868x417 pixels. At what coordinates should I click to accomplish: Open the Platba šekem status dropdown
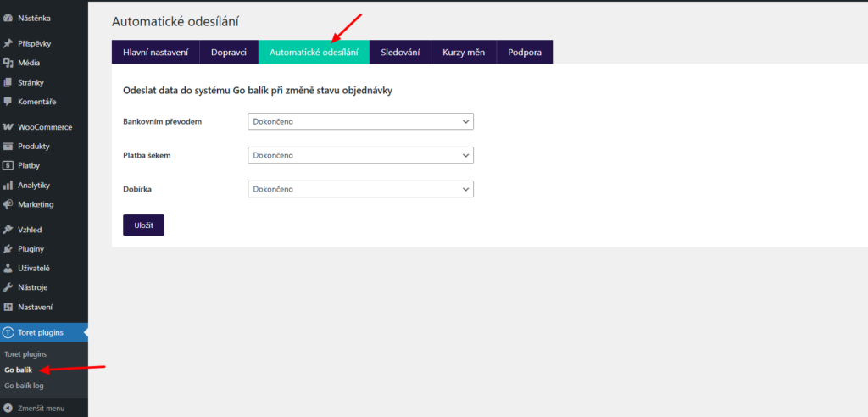coord(360,155)
